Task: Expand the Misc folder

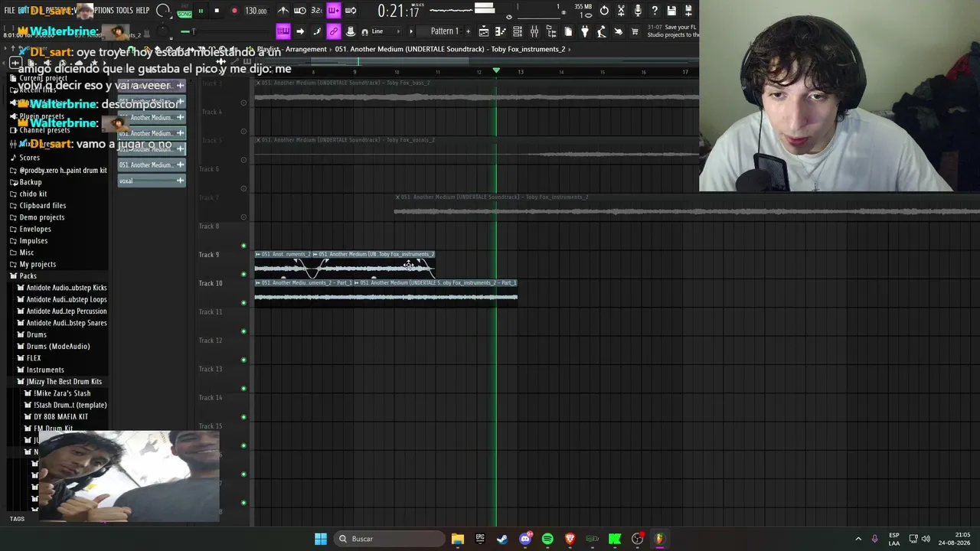Action: click(x=27, y=253)
